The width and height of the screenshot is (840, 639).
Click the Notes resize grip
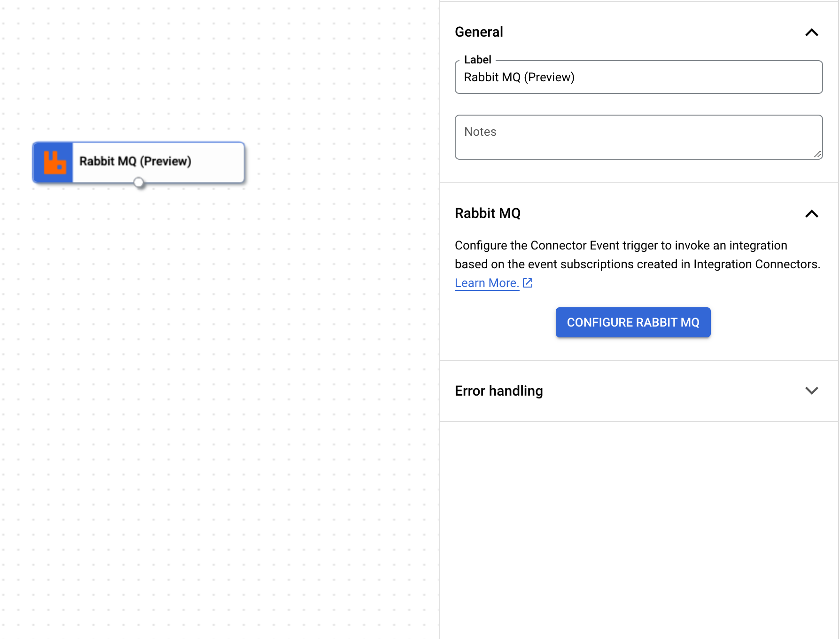818,155
